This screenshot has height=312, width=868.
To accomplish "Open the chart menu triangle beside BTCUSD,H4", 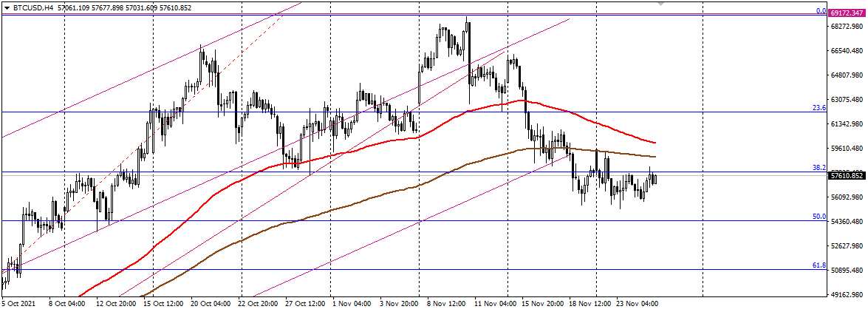I will [x=6, y=7].
